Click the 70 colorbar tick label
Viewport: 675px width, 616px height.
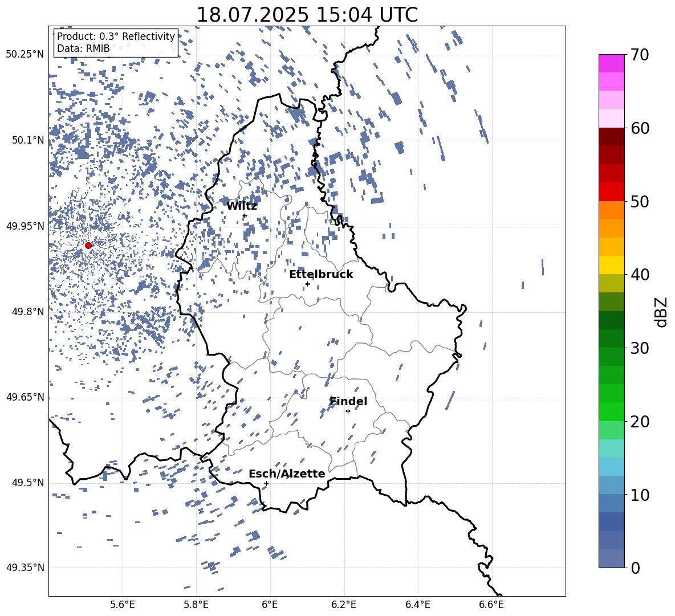click(x=640, y=55)
